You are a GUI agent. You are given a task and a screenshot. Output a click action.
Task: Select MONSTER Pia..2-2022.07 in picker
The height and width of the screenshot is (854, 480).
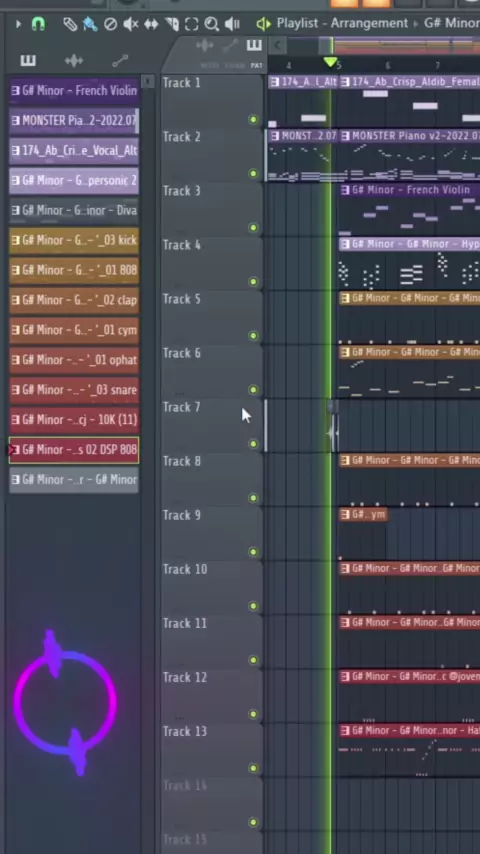coord(74,120)
